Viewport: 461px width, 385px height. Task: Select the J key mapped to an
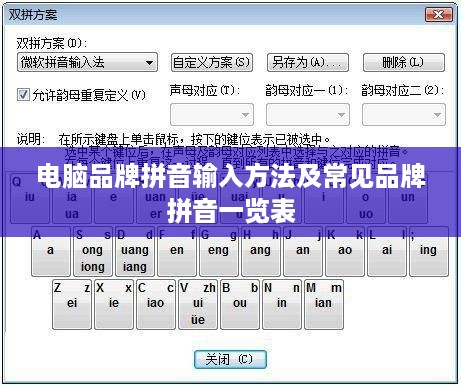click(x=303, y=252)
